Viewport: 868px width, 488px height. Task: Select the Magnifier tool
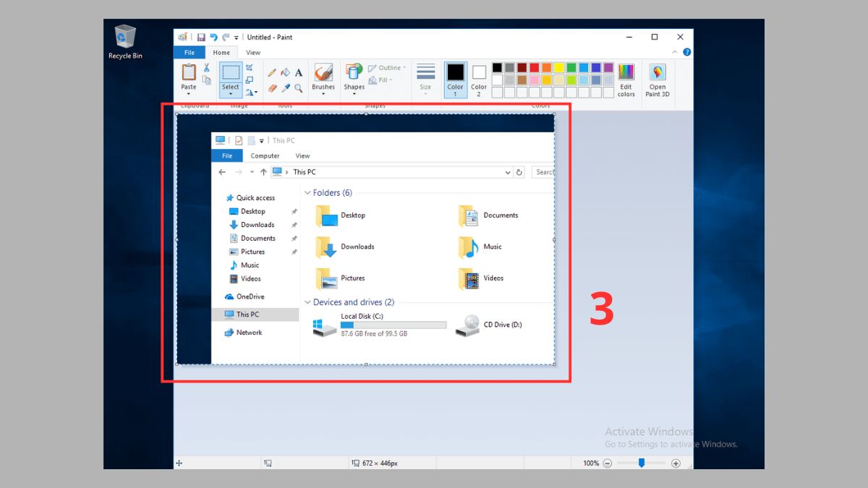[298, 88]
